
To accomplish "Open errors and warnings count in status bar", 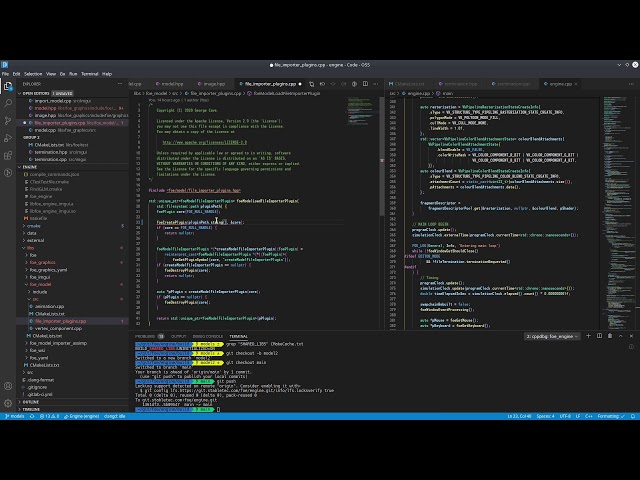I will pos(49,416).
